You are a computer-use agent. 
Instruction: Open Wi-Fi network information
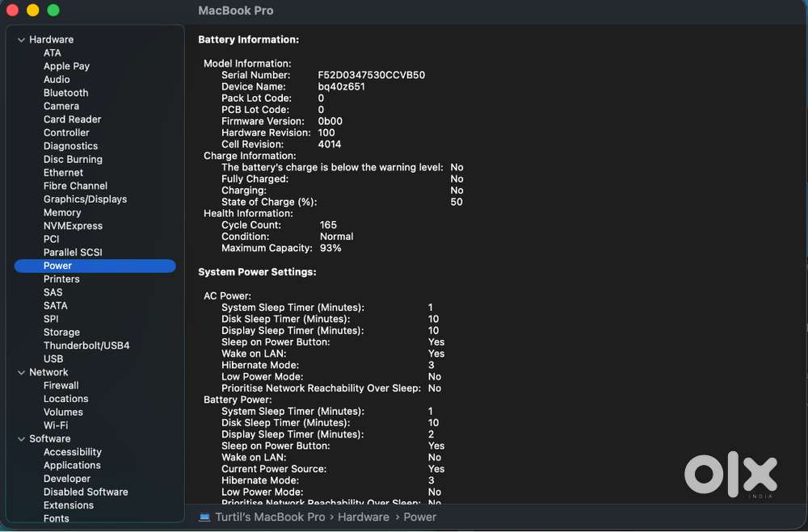click(x=56, y=426)
